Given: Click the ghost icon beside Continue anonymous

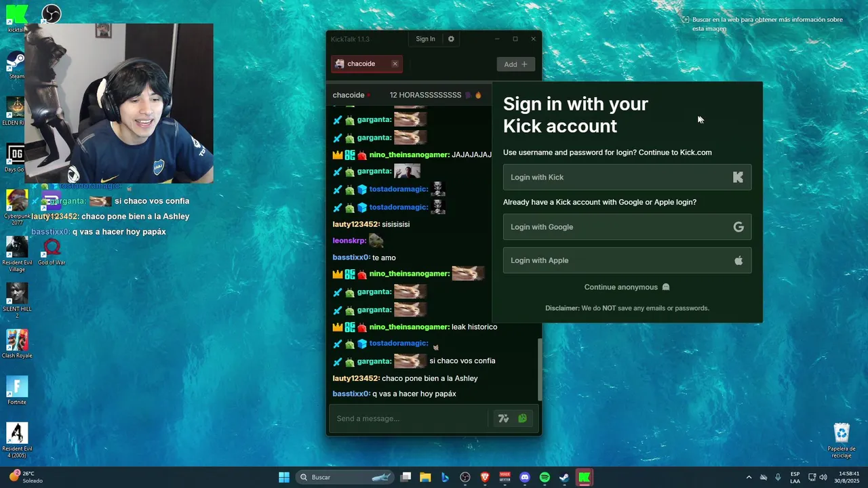Looking at the screenshot, I should (666, 287).
